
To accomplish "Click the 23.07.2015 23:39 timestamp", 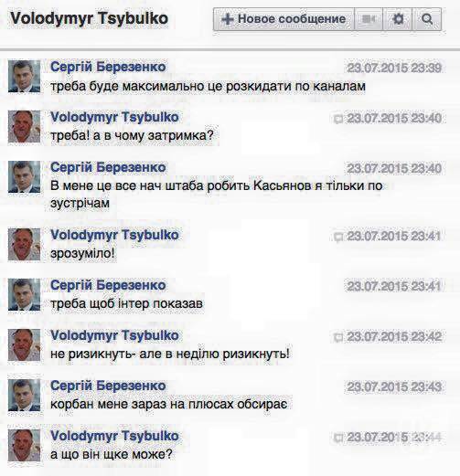I will (394, 68).
